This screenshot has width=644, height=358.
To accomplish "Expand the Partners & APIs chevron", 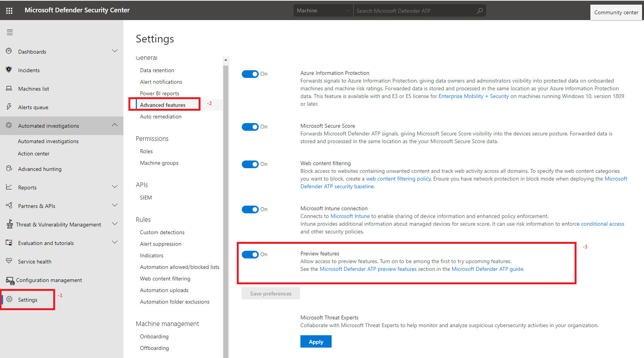I will 115,205.
